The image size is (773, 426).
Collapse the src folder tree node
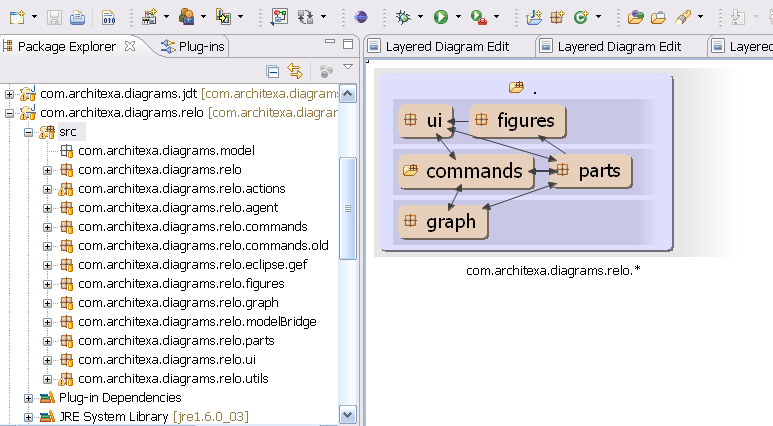(x=28, y=132)
